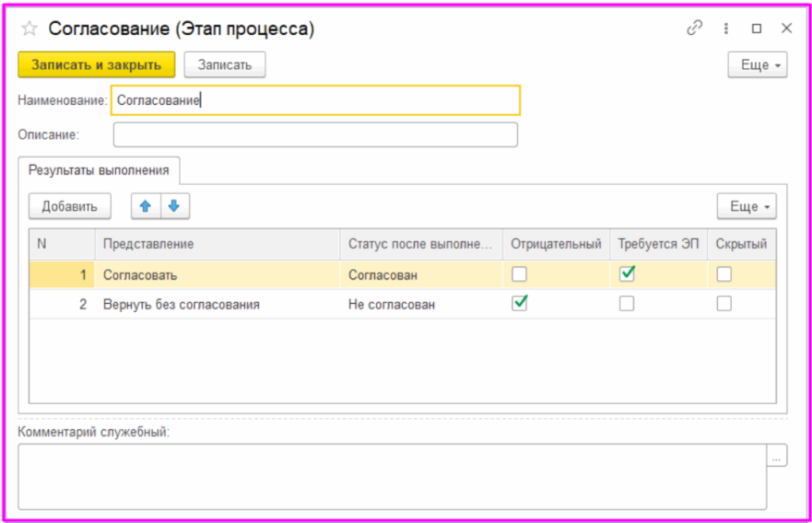Toggle Требуется ЭП checkbox for Согласовать
The image size is (812, 523).
[x=626, y=274]
